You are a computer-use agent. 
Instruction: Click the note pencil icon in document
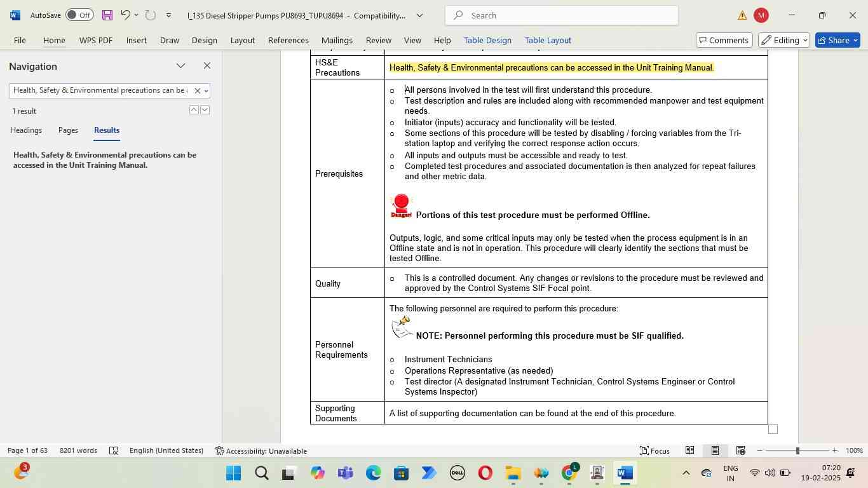click(402, 327)
